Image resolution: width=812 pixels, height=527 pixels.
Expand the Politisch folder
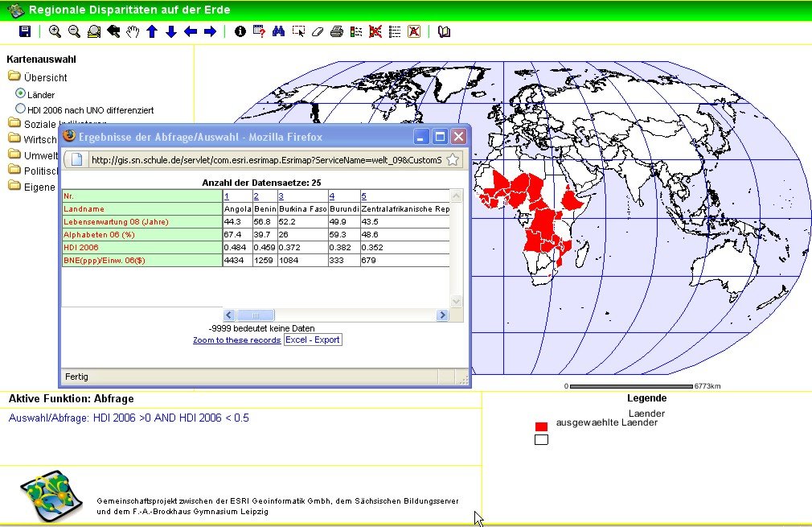[14, 170]
